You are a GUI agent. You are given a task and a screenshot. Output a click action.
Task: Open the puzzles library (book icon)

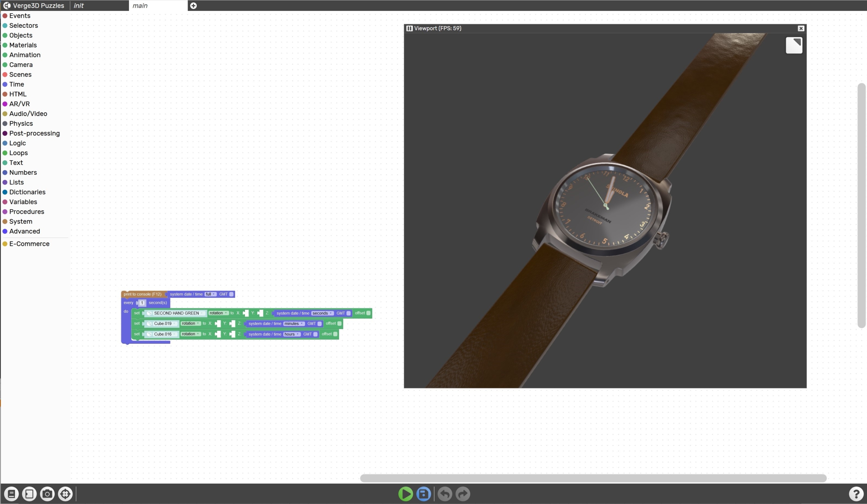tap(12, 494)
